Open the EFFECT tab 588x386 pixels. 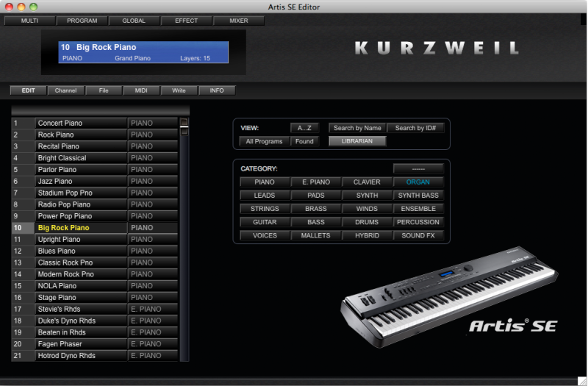(x=186, y=21)
